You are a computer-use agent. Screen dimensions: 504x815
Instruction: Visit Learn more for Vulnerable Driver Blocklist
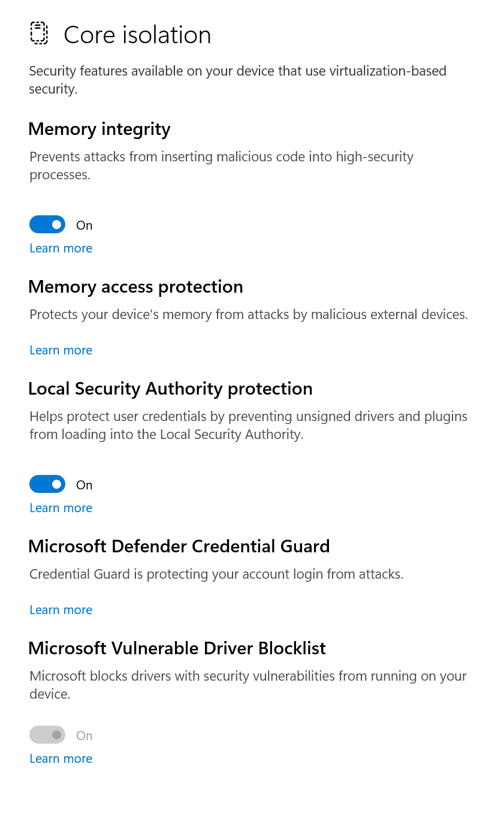click(61, 759)
